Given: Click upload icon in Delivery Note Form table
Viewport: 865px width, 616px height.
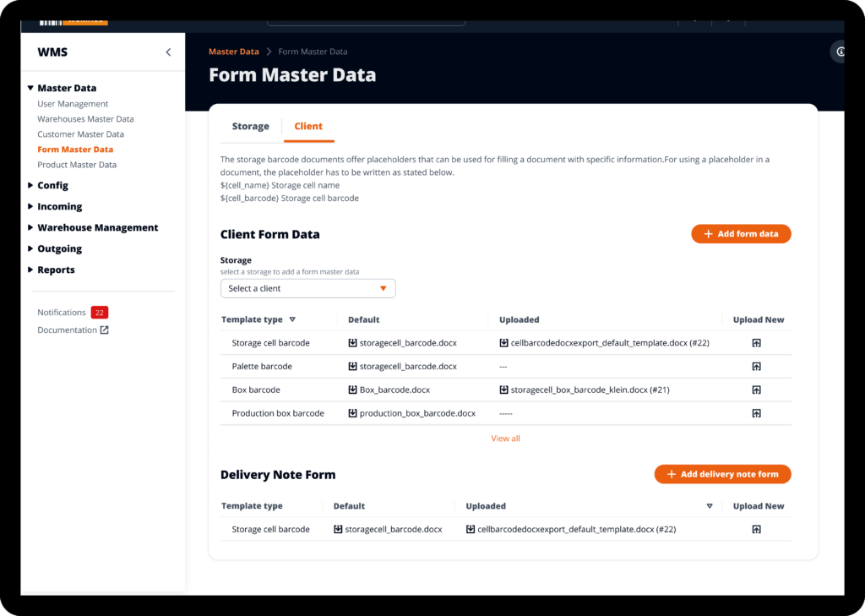Looking at the screenshot, I should point(756,530).
